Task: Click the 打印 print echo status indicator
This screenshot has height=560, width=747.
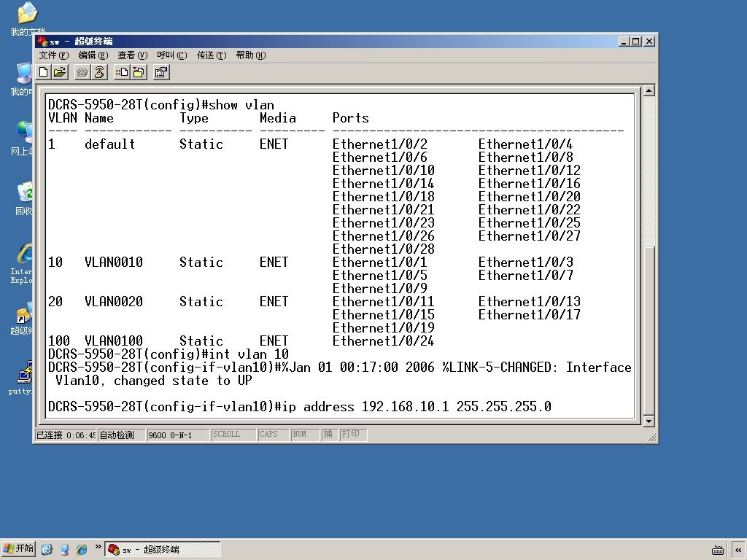Action: (x=352, y=435)
